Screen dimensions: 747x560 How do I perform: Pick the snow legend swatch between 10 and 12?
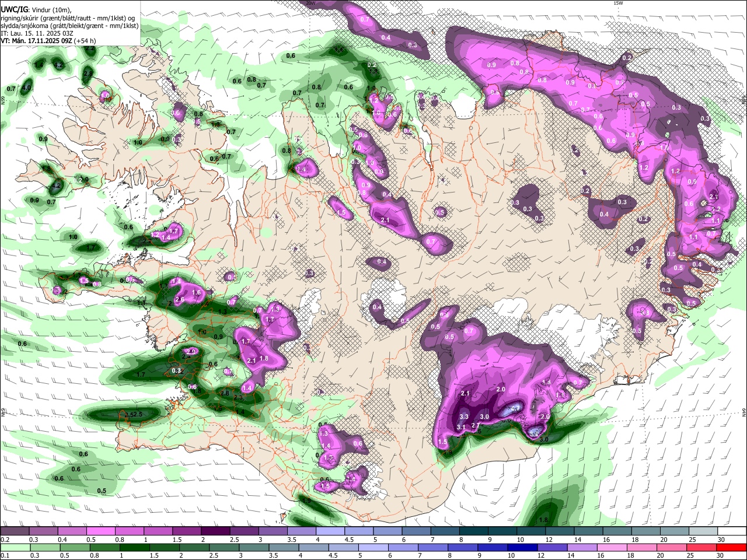point(531,531)
